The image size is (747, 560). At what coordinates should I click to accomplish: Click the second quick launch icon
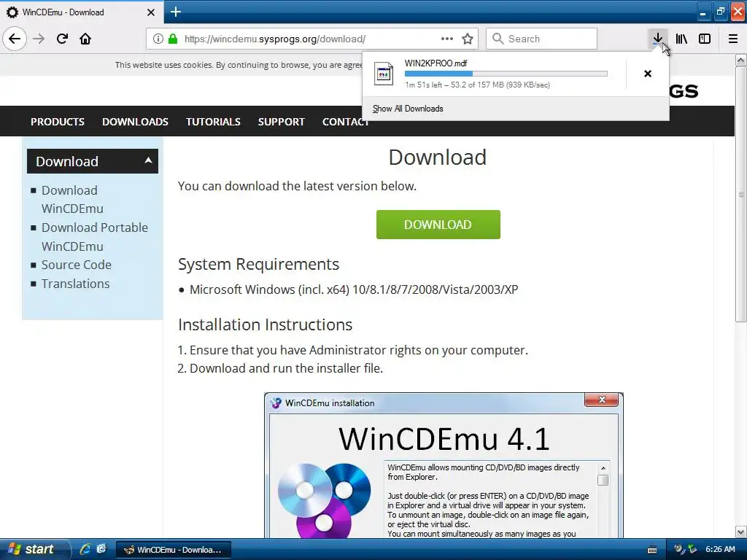tap(101, 549)
